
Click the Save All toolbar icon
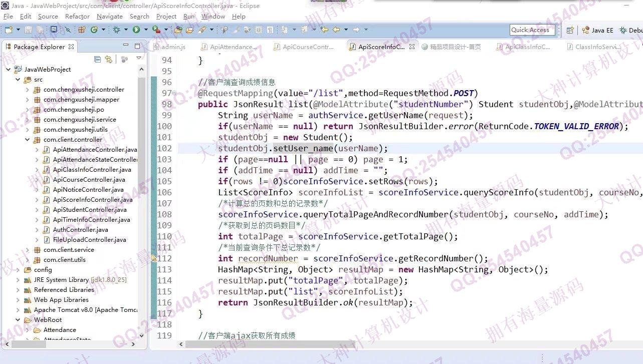tap(40, 30)
